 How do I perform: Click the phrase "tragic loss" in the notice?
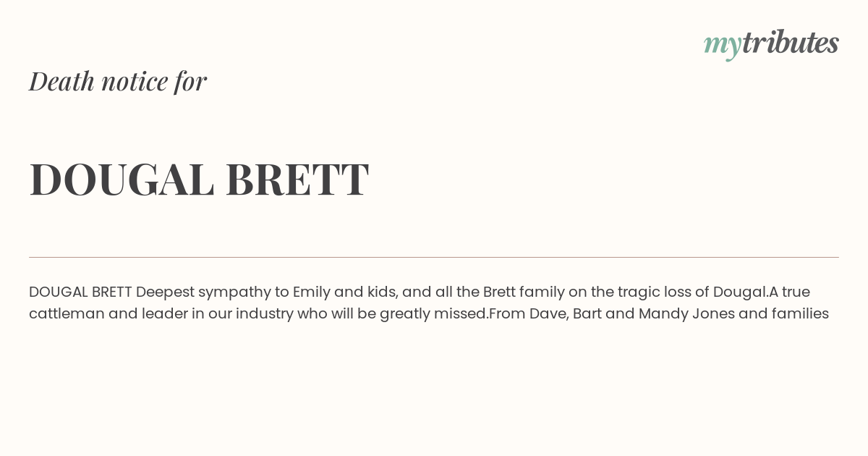pos(655,292)
